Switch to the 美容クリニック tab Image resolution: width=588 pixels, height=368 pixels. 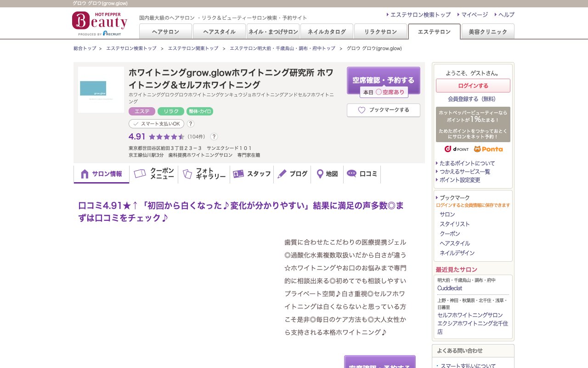(x=487, y=31)
